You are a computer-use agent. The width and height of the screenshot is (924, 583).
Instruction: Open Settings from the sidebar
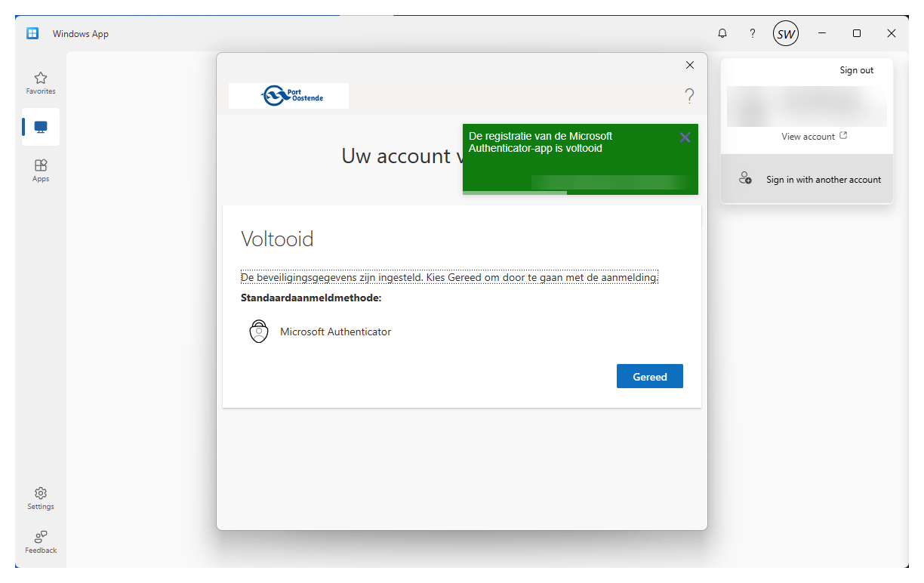pos(41,499)
